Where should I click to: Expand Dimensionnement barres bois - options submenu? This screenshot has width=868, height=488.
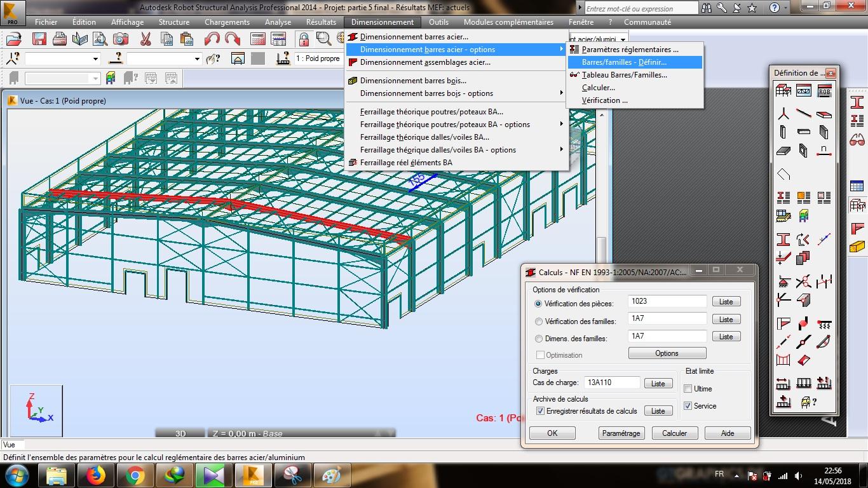[456, 93]
